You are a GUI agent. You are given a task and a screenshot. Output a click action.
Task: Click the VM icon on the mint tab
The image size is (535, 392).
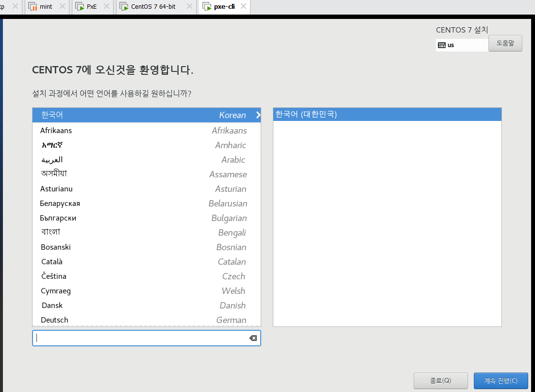[x=33, y=6]
